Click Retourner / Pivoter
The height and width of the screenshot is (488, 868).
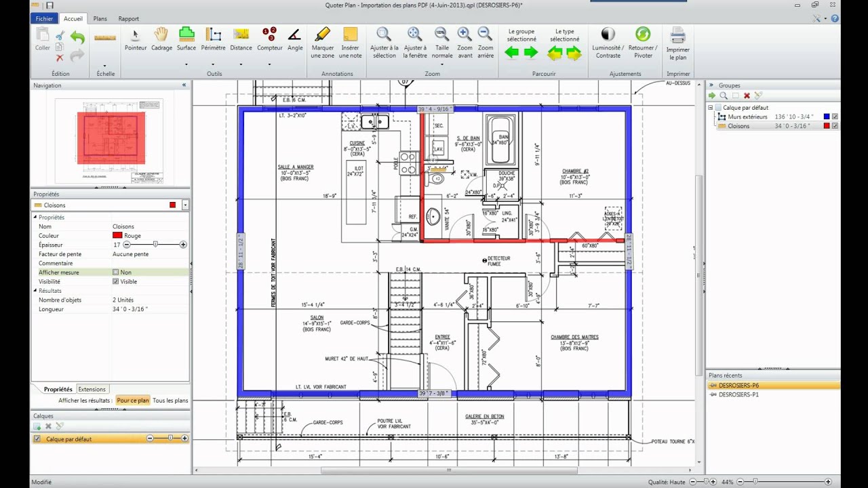pyautogui.click(x=643, y=43)
